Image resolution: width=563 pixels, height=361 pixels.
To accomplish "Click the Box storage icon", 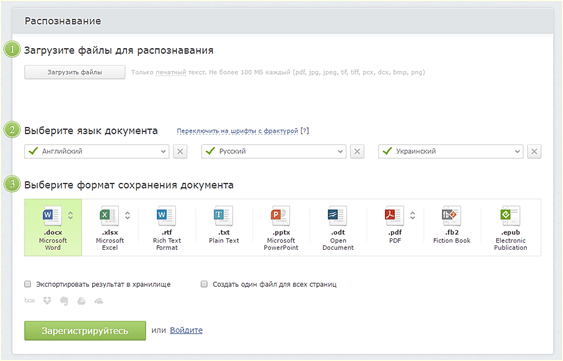I will click(x=29, y=300).
